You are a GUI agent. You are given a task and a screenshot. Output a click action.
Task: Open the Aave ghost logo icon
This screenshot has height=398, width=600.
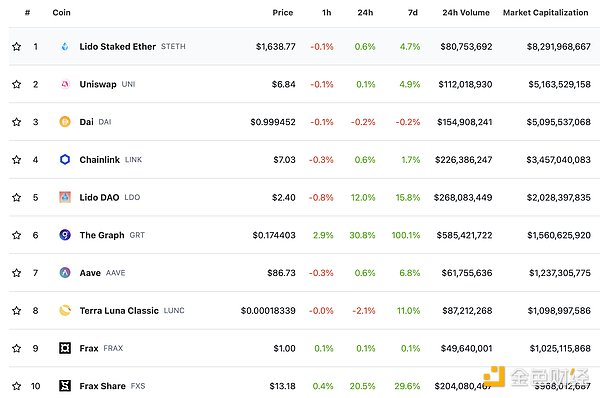point(65,272)
